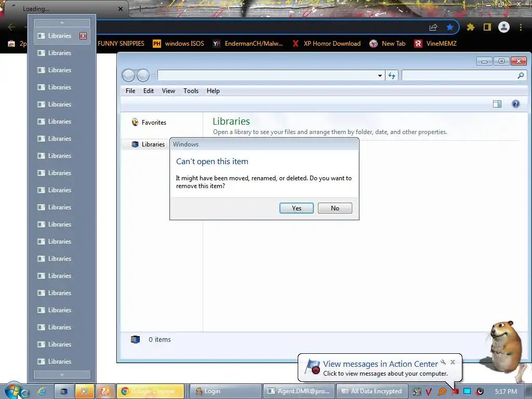The image size is (532, 399).
Task: Click the search magnifier icon in Explorer
Action: coord(521,75)
